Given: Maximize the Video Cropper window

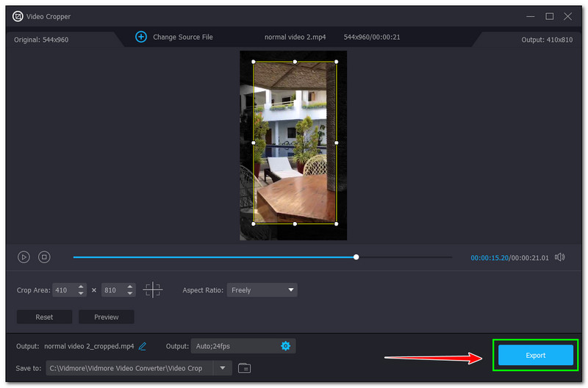Looking at the screenshot, I should click(x=549, y=16).
